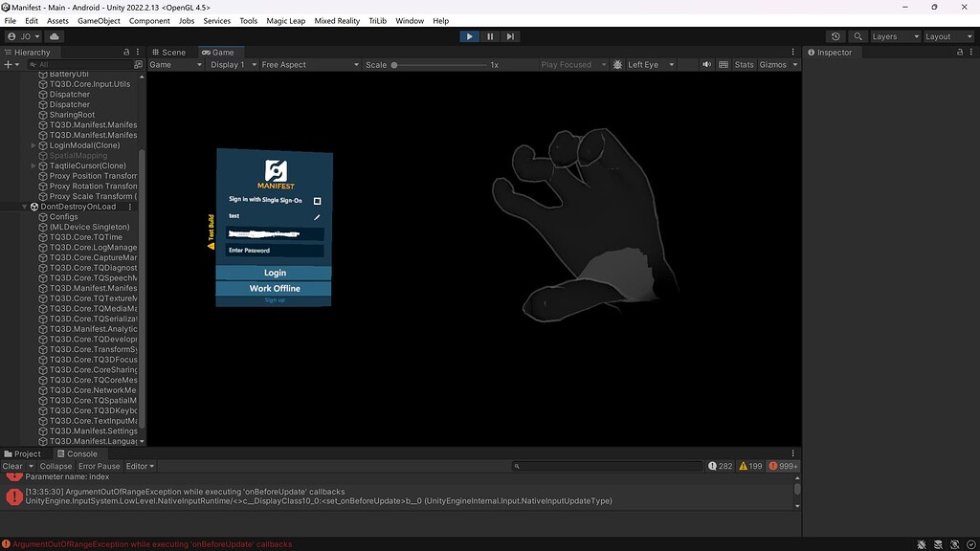Image resolution: width=980 pixels, height=551 pixels.
Task: Click the Step frame icon
Action: tap(510, 35)
